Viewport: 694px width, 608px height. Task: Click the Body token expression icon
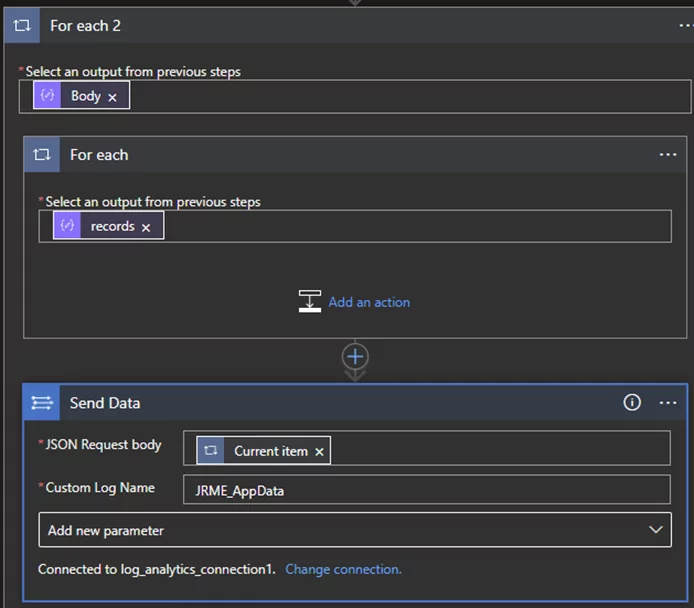point(47,95)
